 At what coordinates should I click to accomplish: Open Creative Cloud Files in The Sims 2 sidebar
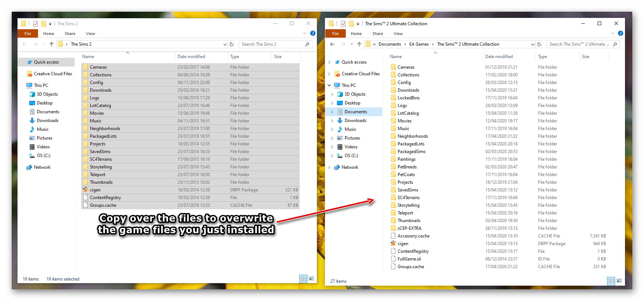[x=49, y=74]
